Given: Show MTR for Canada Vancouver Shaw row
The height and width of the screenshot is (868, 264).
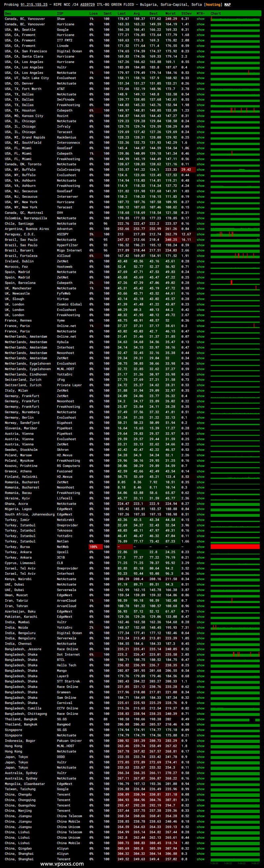Looking at the screenshot, I should pyautogui.click(x=201, y=19).
